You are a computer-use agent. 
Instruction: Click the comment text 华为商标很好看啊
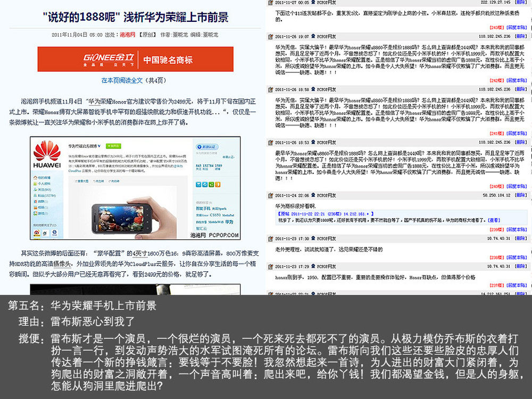point(295,206)
